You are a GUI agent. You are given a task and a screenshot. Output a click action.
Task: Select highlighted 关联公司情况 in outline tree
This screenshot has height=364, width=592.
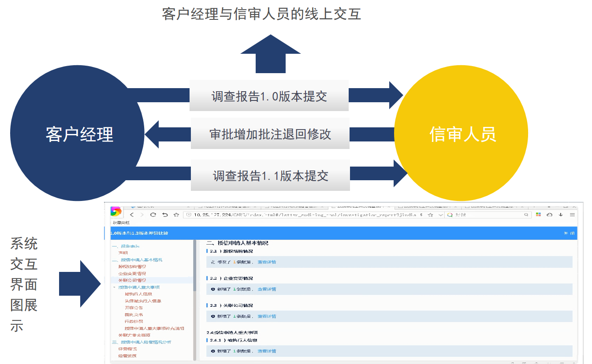tap(132, 280)
